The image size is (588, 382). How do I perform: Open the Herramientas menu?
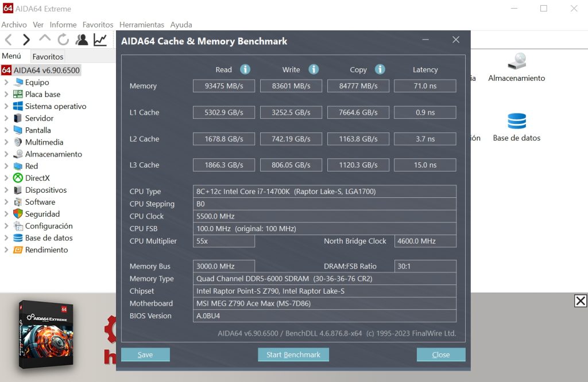tap(142, 25)
